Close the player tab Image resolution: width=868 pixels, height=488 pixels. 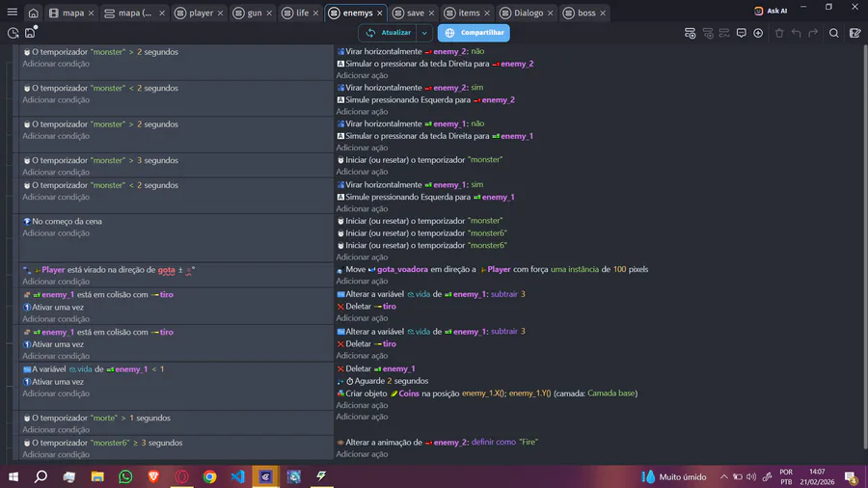pos(220,13)
